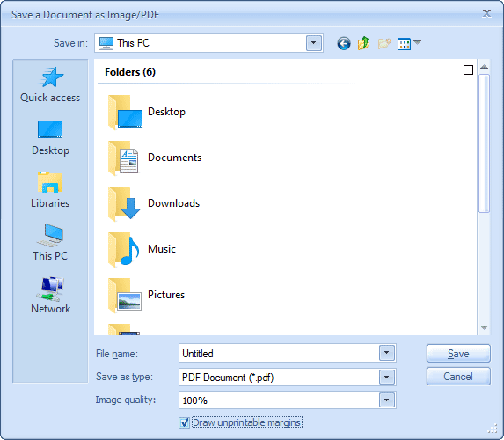Collapse the Folders (6) group

468,70
